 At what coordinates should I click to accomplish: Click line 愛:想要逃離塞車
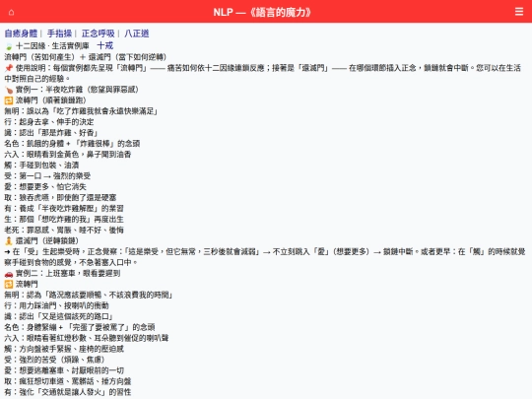pyautogui.click(x=64, y=370)
